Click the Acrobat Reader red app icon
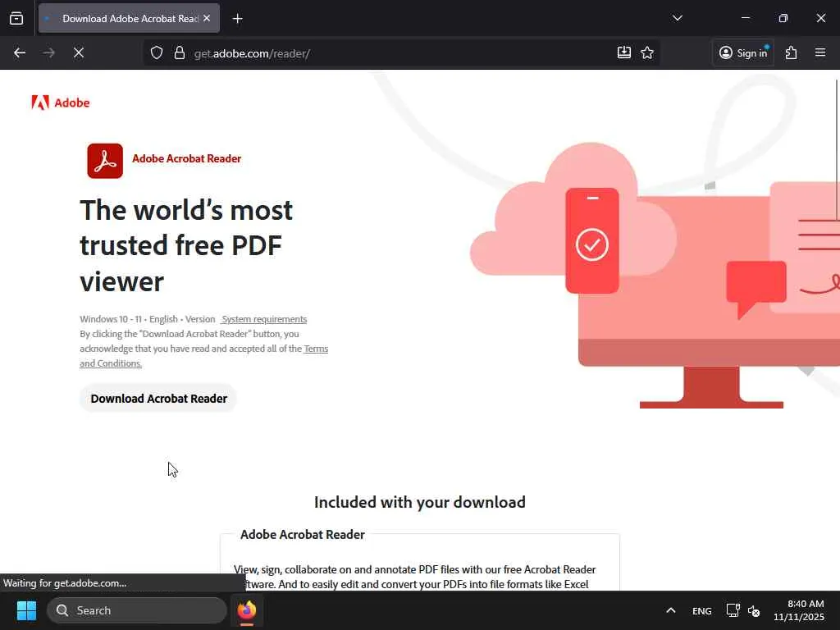840x630 pixels. pyautogui.click(x=105, y=161)
